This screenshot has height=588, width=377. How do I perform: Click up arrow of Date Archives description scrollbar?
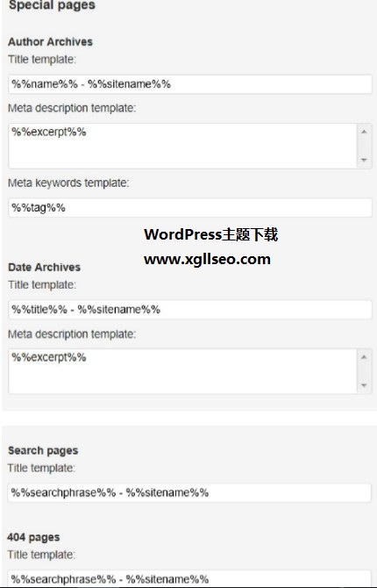364,357
